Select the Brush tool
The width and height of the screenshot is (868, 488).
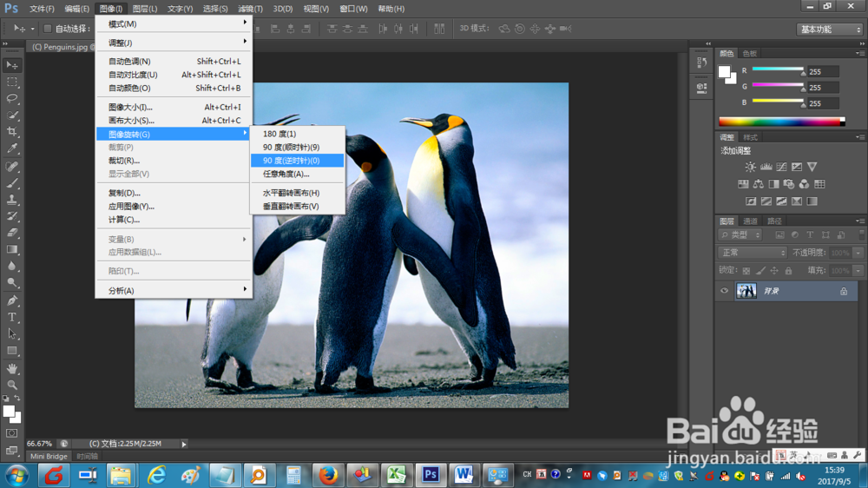point(11,183)
